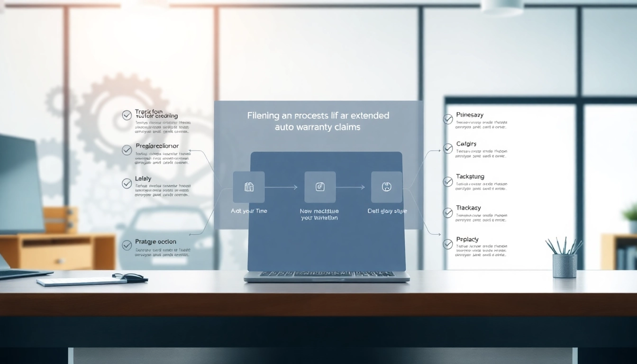Open the "Pratge oclion" heading text

[155, 242]
